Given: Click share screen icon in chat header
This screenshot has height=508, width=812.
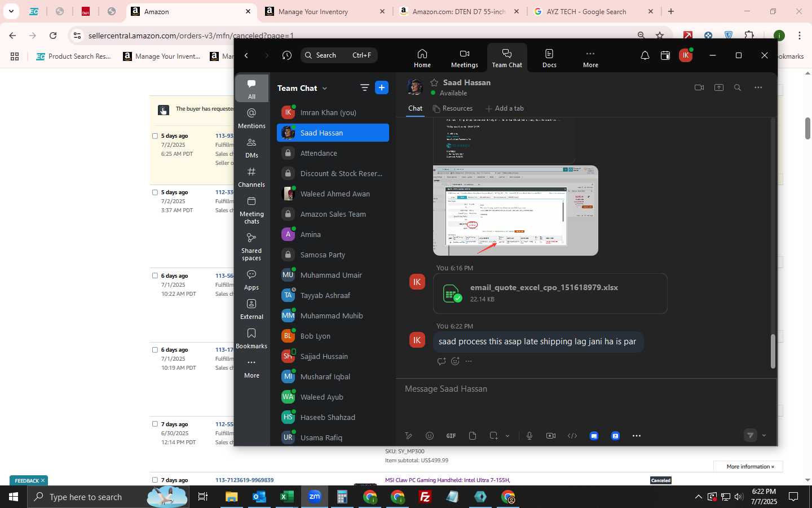Looking at the screenshot, I should 719,87.
